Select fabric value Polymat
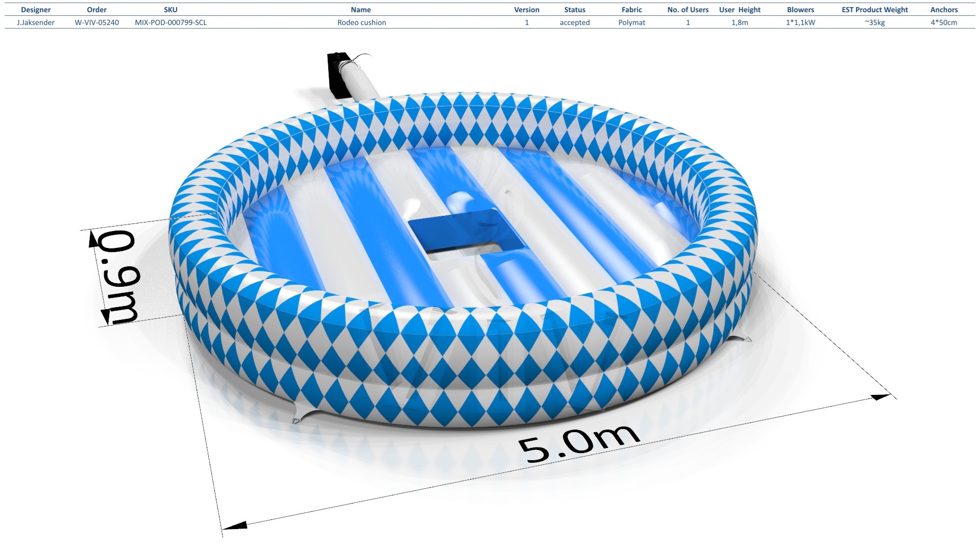980x551 pixels. tap(632, 22)
